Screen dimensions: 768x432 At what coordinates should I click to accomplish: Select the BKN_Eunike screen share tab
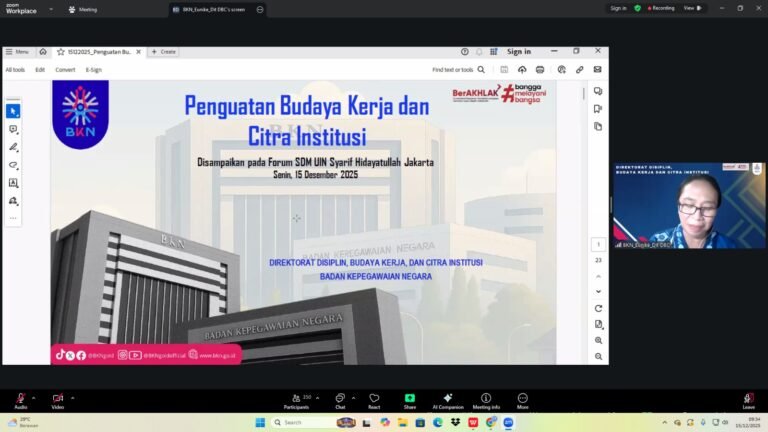(x=210, y=9)
